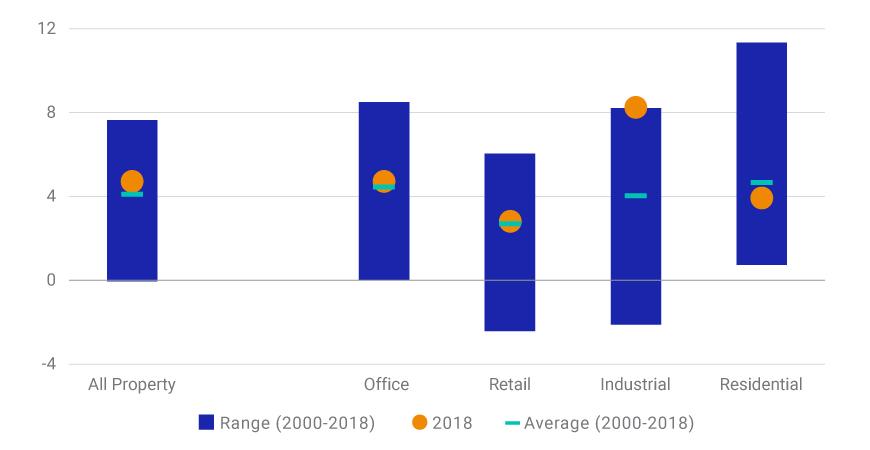
Task: Click the Office x-axis label
Action: pos(385,384)
